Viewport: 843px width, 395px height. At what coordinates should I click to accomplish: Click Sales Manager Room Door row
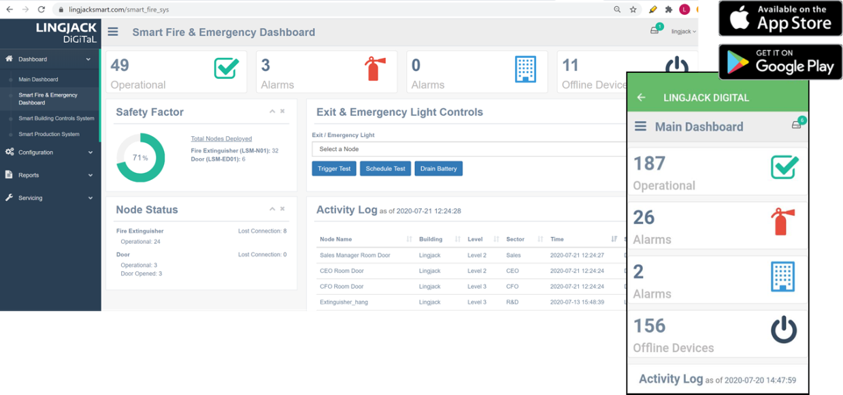[x=471, y=255]
